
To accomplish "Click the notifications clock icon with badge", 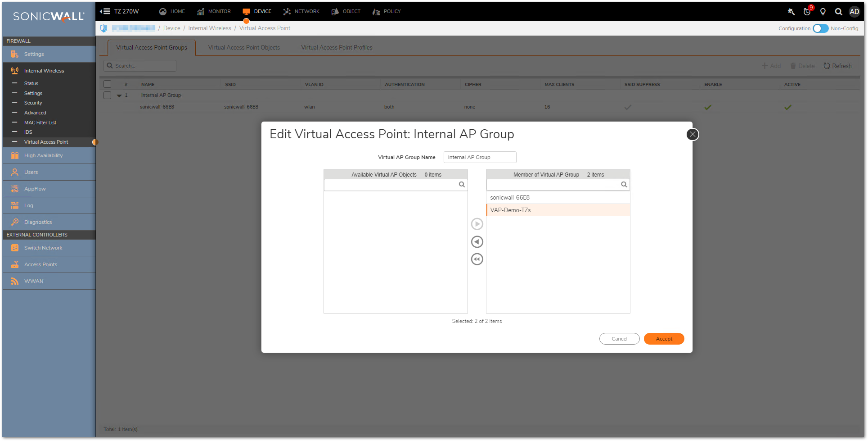I will [807, 12].
